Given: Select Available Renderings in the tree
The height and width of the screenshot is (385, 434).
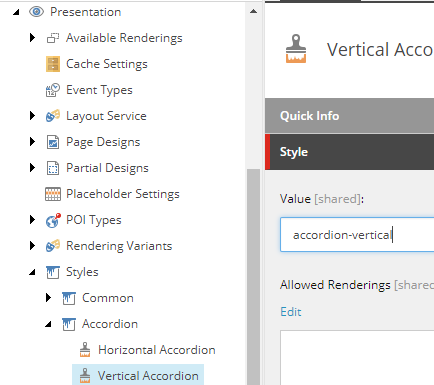Looking at the screenshot, I should (124, 38).
